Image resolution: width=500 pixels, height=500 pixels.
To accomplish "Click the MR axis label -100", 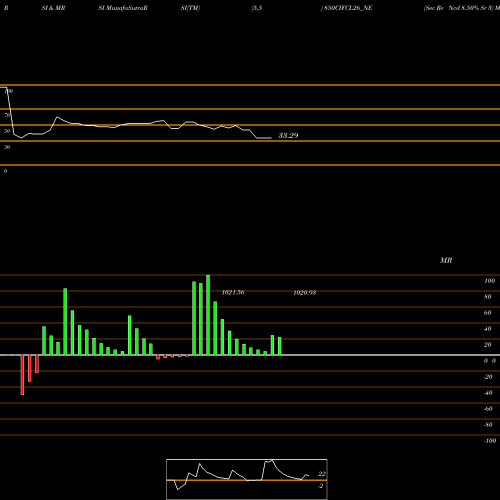I will coord(490,441).
